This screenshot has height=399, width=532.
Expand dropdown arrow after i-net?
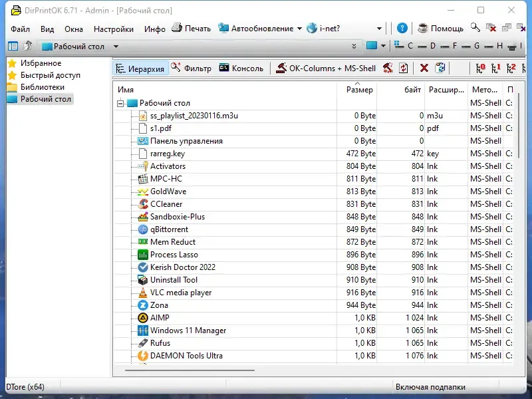[379, 29]
